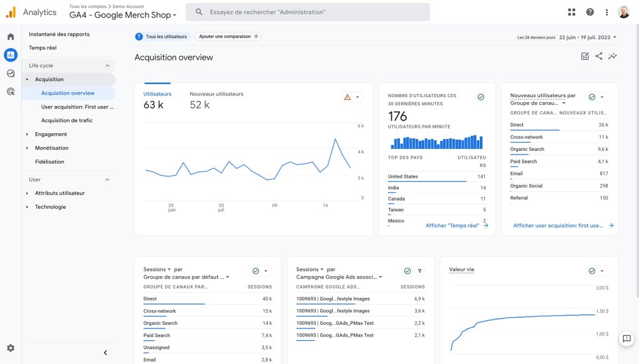Collapse the Acquisition tree item
Screen dimensions: 639x364
coord(27,79)
